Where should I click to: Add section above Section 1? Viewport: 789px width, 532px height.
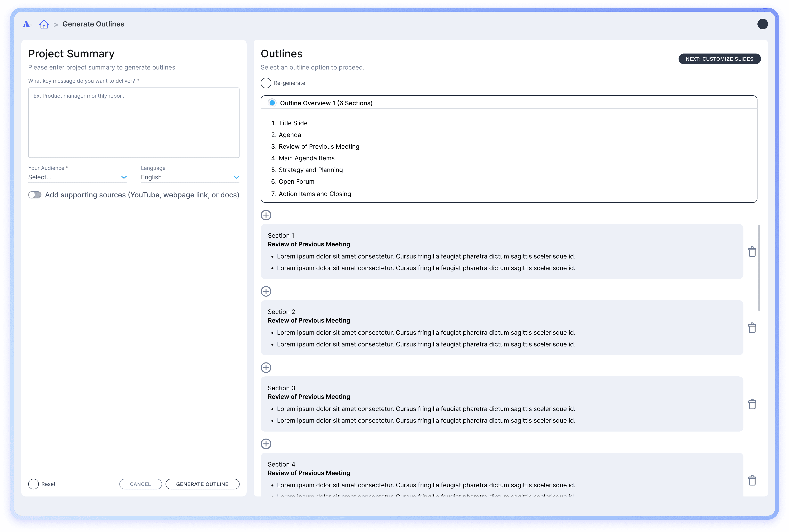[266, 215]
